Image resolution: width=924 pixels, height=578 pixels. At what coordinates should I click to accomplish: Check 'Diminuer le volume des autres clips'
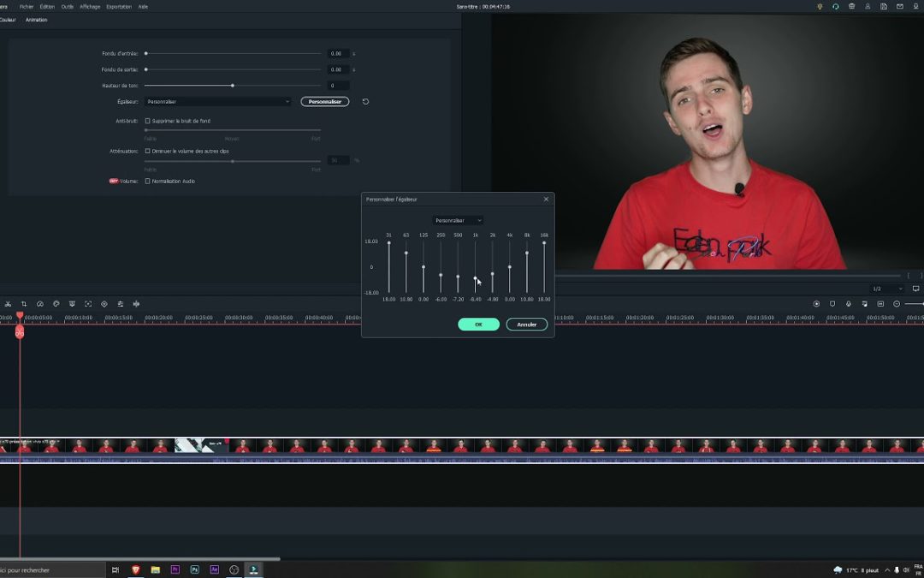tap(147, 151)
